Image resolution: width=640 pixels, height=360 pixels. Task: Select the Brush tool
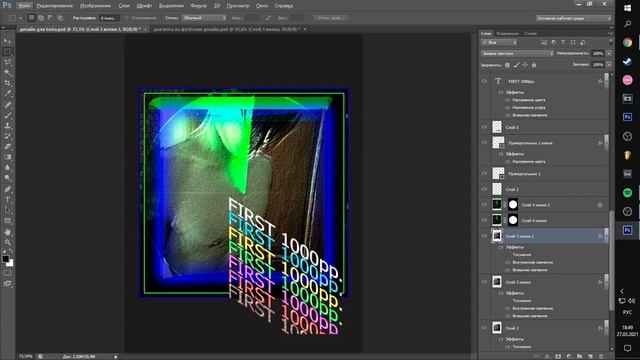coord(7,115)
